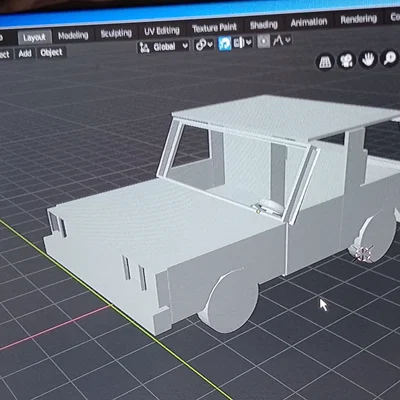Click the transform orientation axes icon
Image resolution: width=400 pixels, height=400 pixels.
[144, 48]
